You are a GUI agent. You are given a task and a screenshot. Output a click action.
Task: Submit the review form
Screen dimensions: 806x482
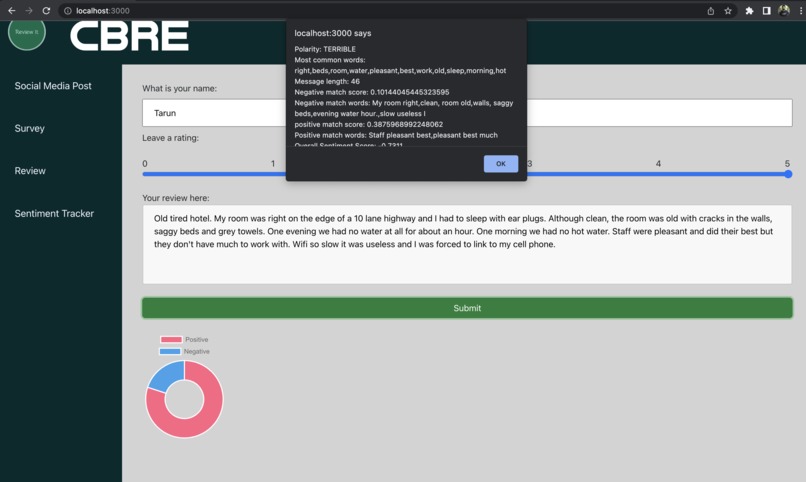pyautogui.click(x=467, y=308)
